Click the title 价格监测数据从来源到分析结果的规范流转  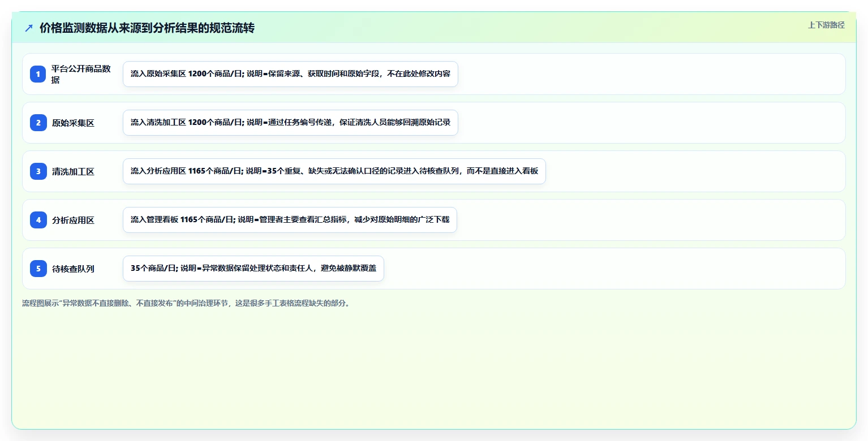coord(147,28)
